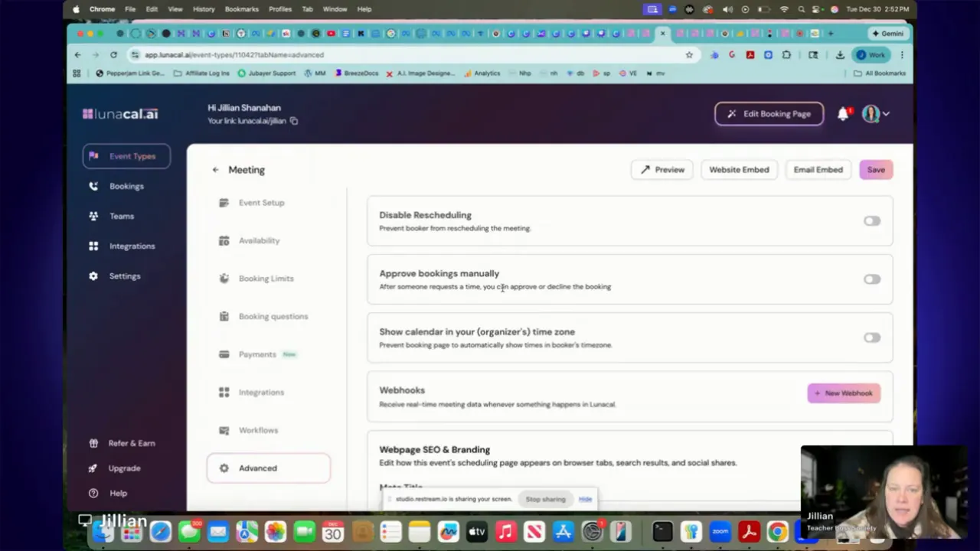Viewport: 980px width, 551px height.
Task: Open the Integrations grid icon in sidebar
Action: tap(93, 246)
